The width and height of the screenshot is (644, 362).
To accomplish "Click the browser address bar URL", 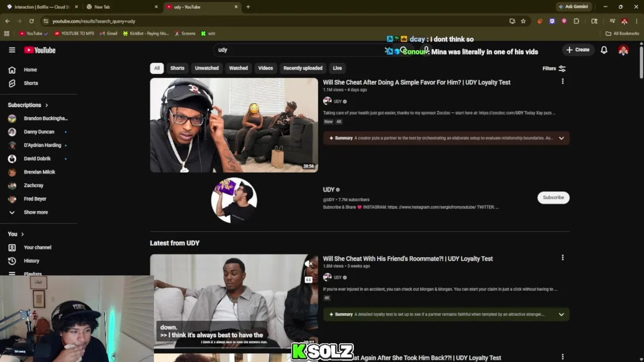I will coord(94,21).
